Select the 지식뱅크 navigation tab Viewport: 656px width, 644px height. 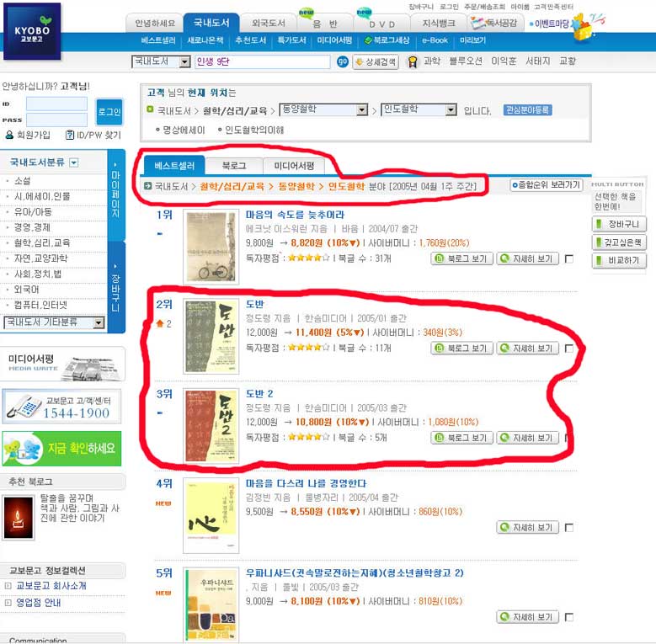(x=439, y=23)
